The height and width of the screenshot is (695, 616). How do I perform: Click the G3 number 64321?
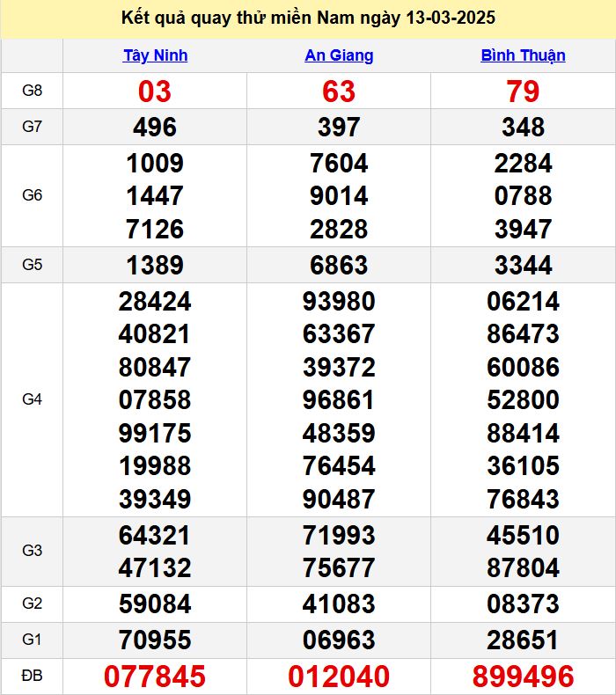[155, 535]
